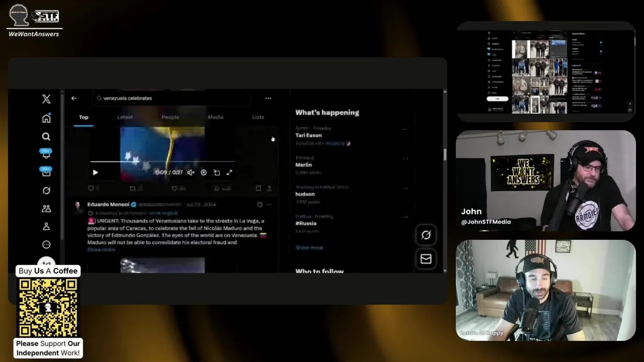Switch to the Lists tab

click(258, 117)
